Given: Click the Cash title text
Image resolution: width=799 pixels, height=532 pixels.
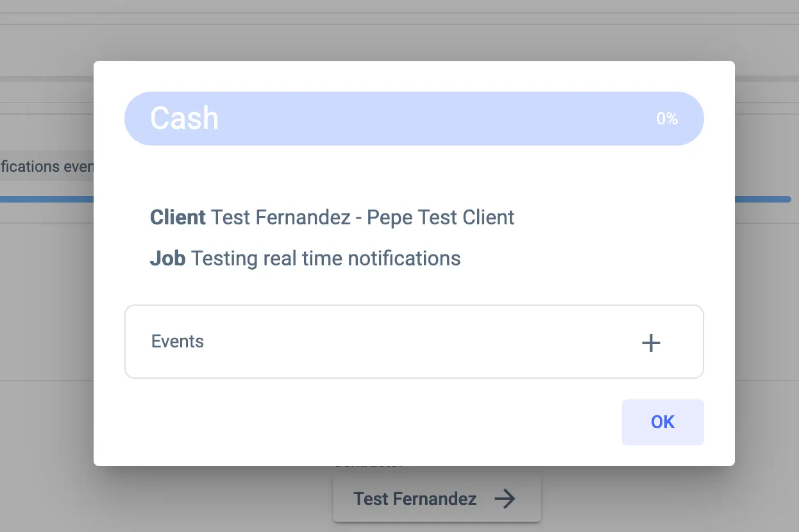Looking at the screenshot, I should [x=184, y=119].
